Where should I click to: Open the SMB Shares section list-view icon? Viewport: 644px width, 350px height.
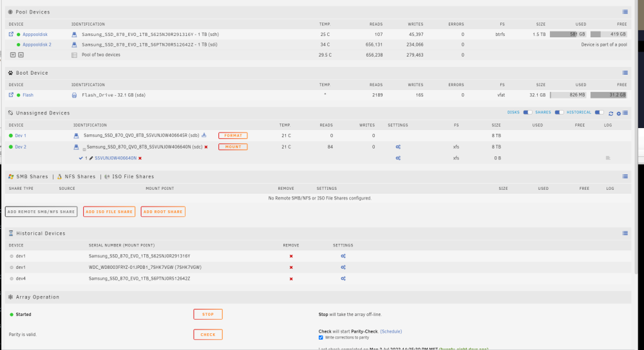625,176
